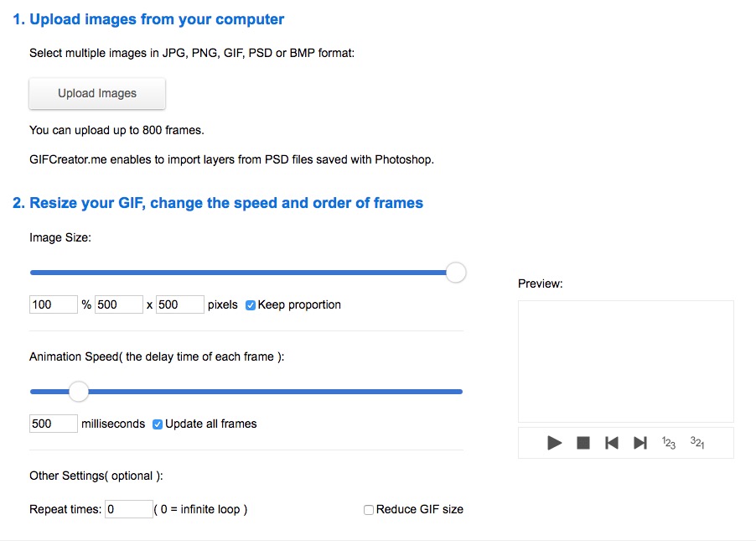This screenshot has width=756, height=541.
Task: Jump to previous frame in preview
Action: 612,443
